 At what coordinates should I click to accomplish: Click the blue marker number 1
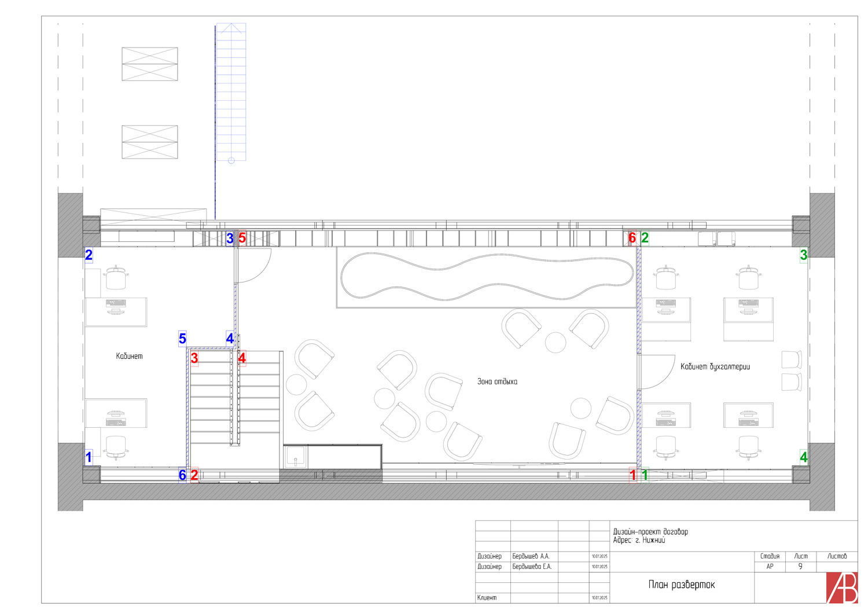[89, 457]
